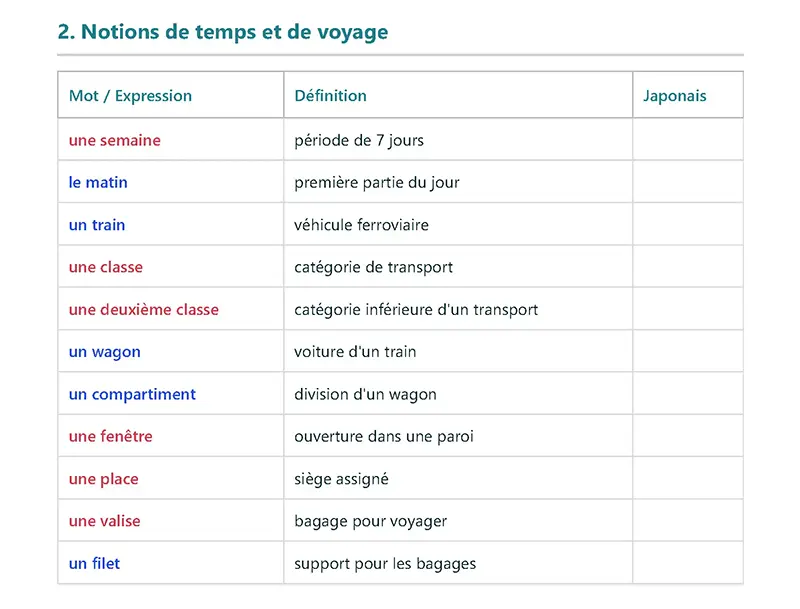Select the "Japonais" column header
Screen dimensions: 800x609
point(674,96)
